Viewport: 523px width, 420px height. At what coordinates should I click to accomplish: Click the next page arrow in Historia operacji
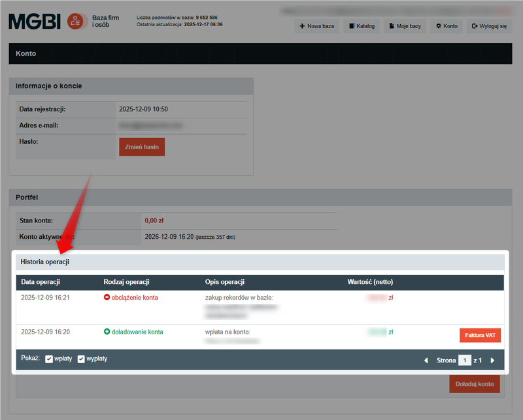pos(492,360)
